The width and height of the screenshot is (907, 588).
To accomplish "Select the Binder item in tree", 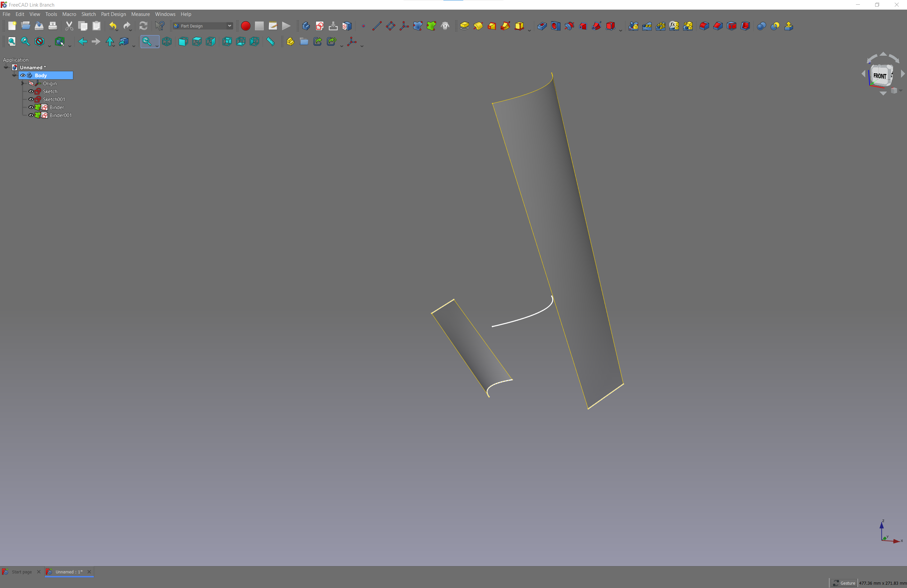I will pyautogui.click(x=56, y=107).
